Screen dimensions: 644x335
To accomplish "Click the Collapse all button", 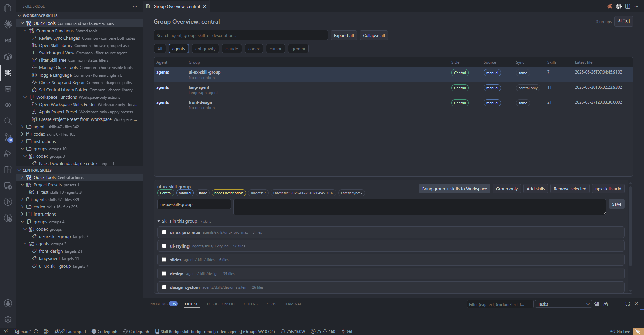I will [374, 35].
